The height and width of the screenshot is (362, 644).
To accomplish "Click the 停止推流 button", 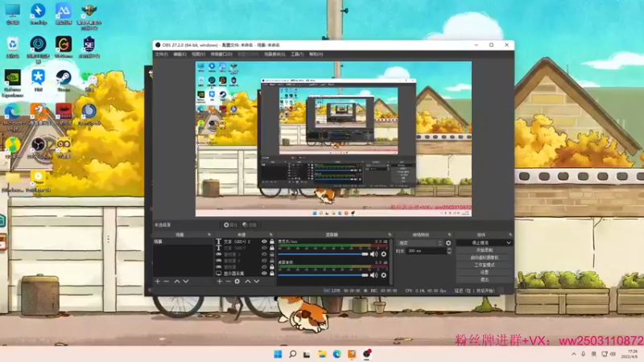I will (481, 243).
